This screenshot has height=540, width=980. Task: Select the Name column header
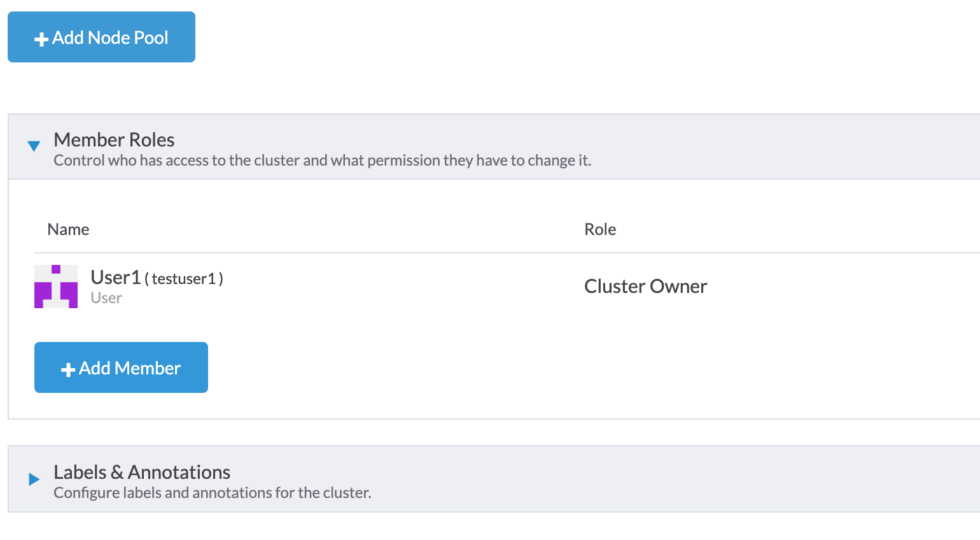pyautogui.click(x=68, y=229)
